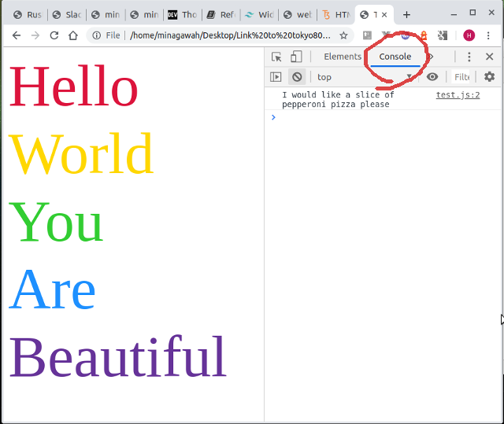Bookmark this page with star icon
This screenshot has width=504, height=424.
point(343,35)
